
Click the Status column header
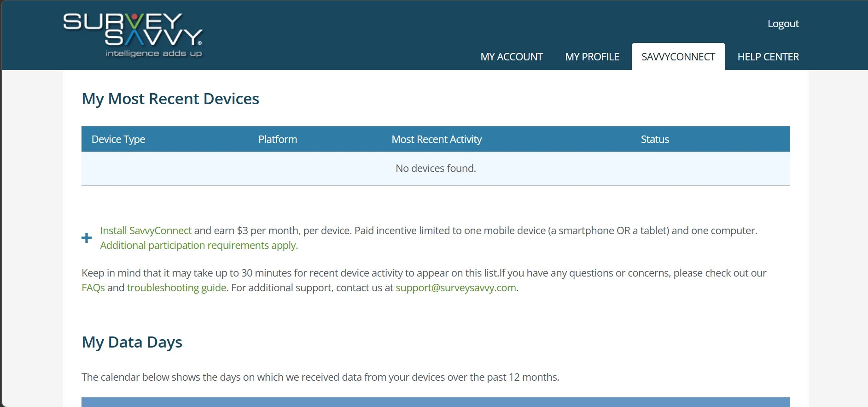pos(654,139)
